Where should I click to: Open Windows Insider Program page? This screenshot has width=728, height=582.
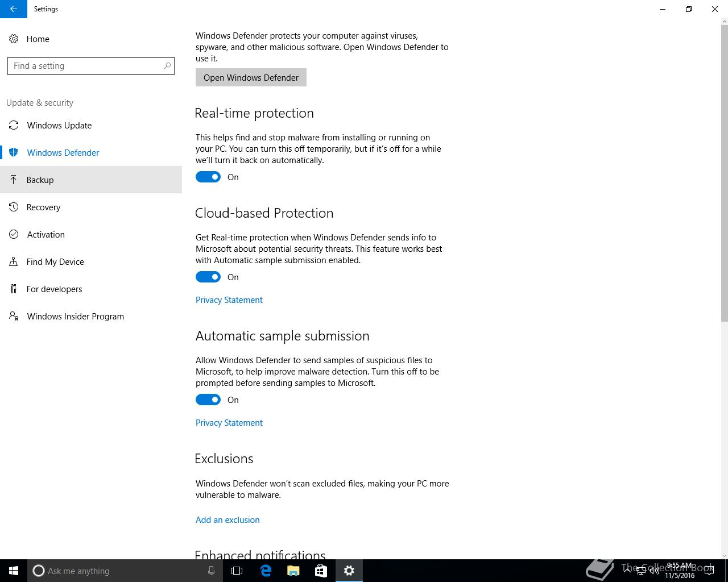click(x=91, y=316)
